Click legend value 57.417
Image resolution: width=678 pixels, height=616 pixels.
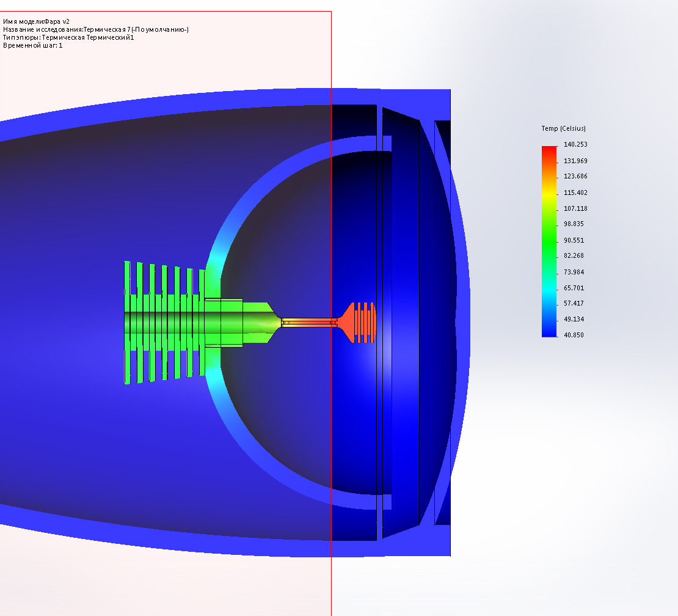pyautogui.click(x=574, y=303)
